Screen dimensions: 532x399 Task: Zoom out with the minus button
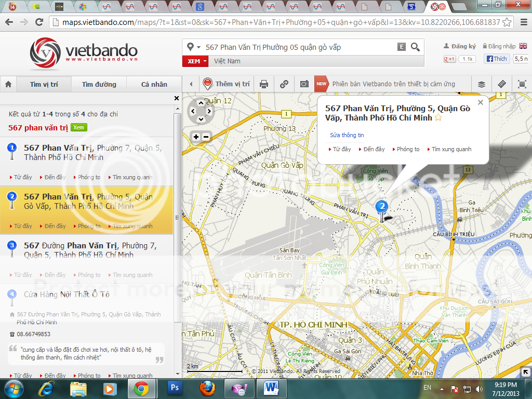pos(206,137)
